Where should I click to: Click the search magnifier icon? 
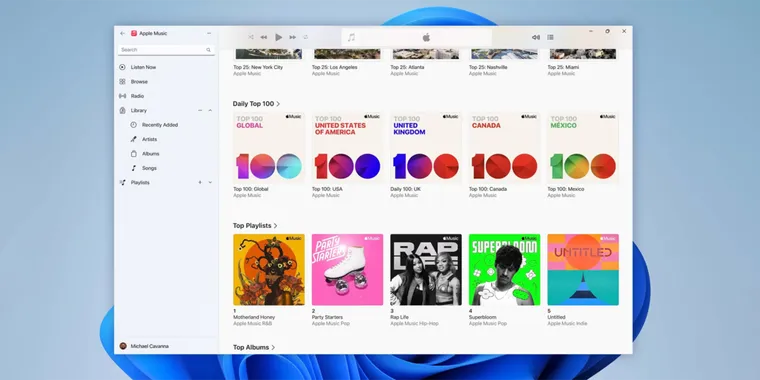point(208,50)
